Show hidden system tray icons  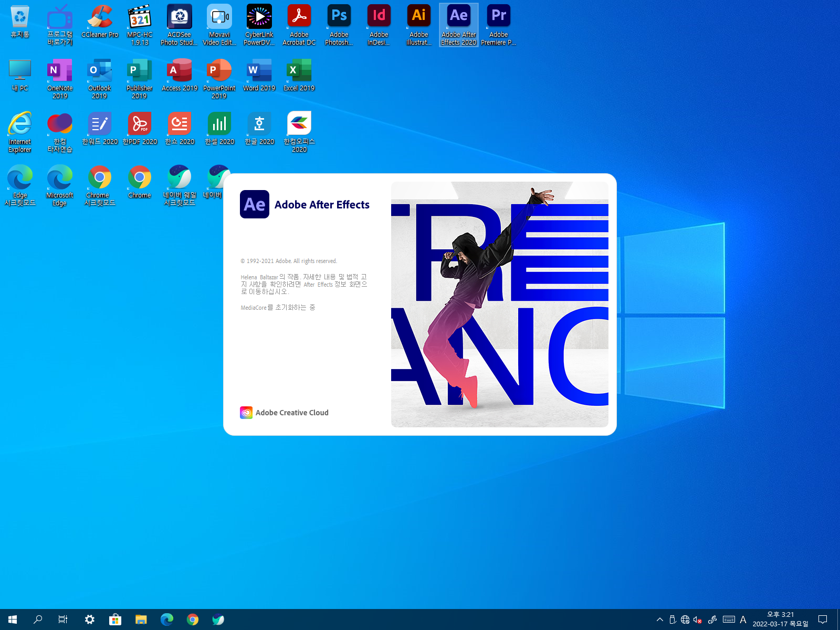point(660,619)
